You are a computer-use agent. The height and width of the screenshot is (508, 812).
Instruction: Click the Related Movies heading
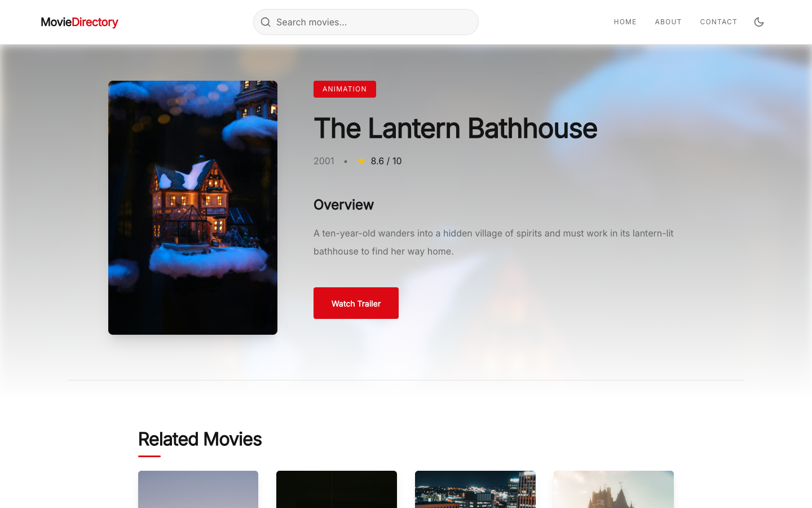click(x=200, y=439)
